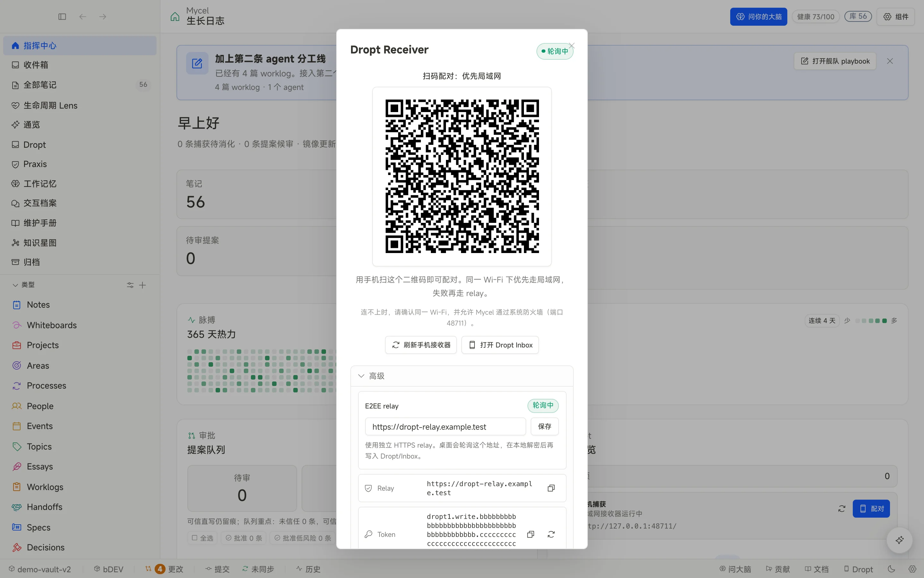Click the blue 配对 button
The image size is (924, 578).
tap(871, 509)
